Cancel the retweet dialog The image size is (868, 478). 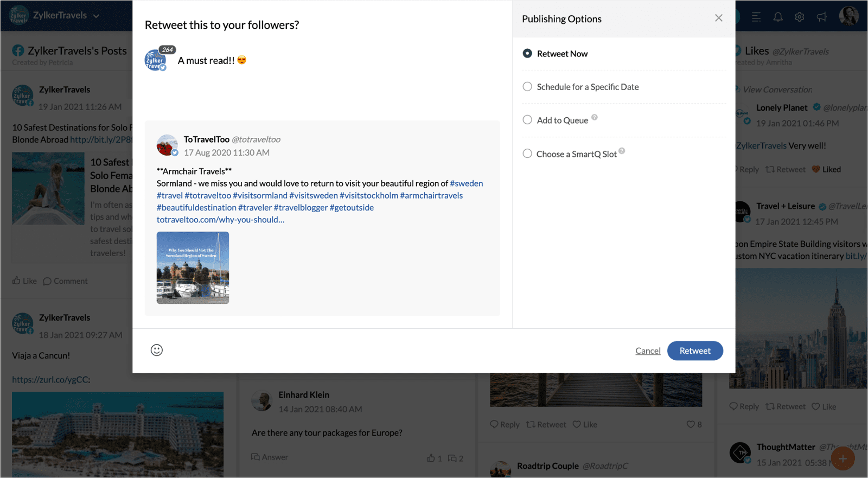coord(648,351)
